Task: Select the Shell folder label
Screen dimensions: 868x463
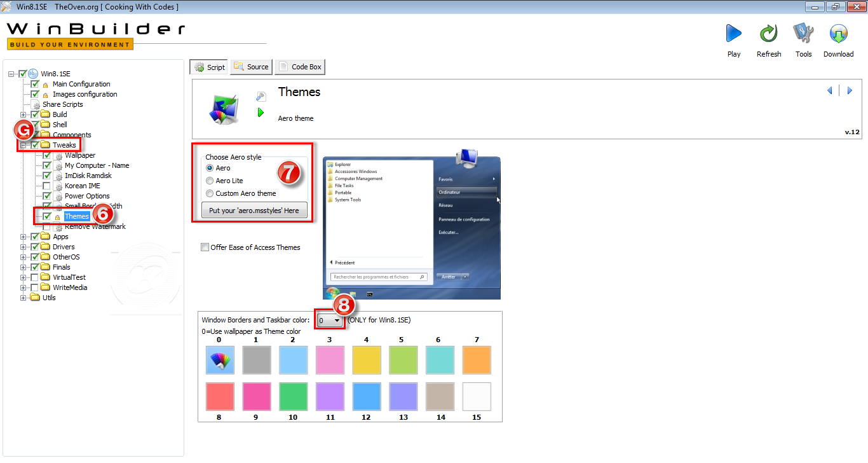Action: [60, 125]
